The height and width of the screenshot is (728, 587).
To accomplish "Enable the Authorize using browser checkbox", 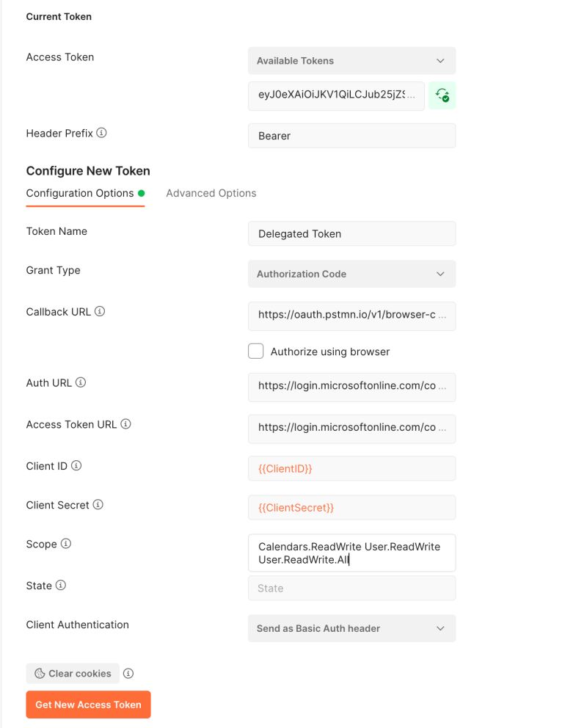I will (255, 351).
